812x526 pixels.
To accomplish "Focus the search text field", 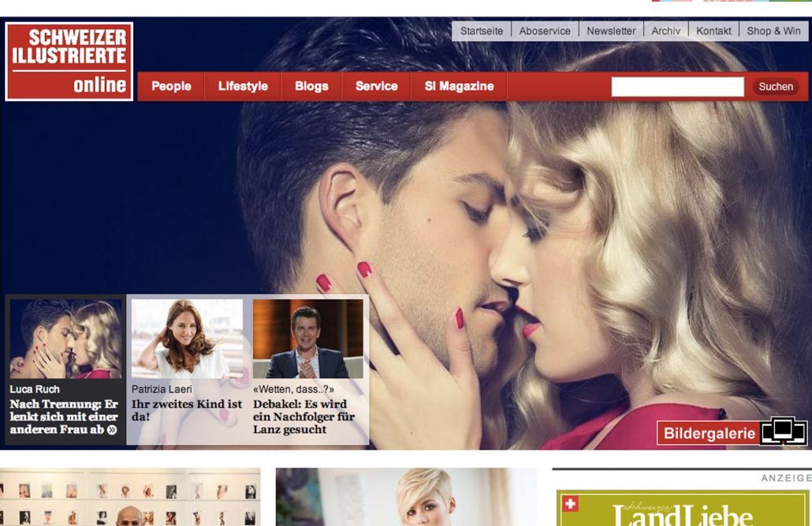I will [x=677, y=87].
